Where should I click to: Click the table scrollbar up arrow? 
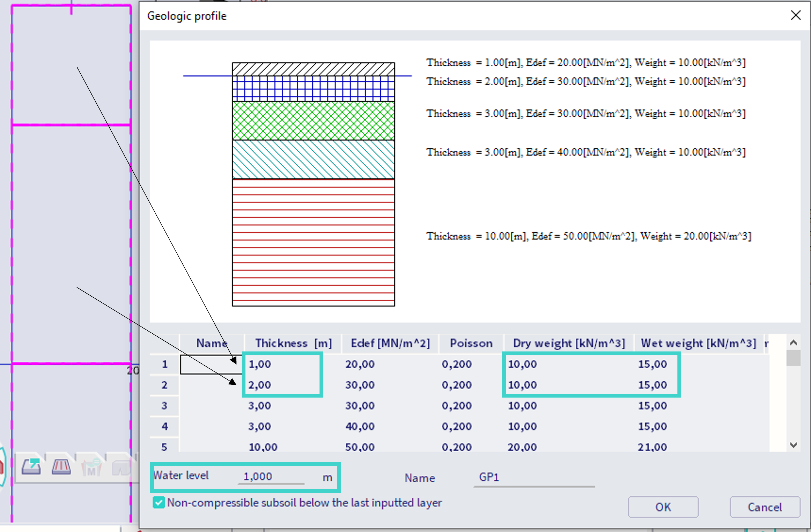(x=794, y=342)
